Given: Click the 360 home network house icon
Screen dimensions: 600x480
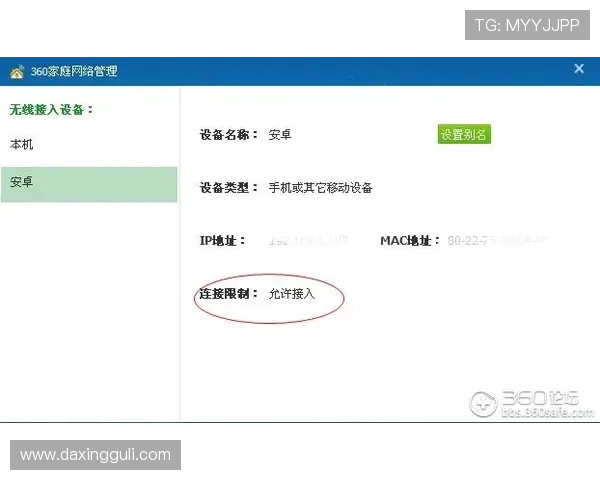Looking at the screenshot, I should (17, 72).
